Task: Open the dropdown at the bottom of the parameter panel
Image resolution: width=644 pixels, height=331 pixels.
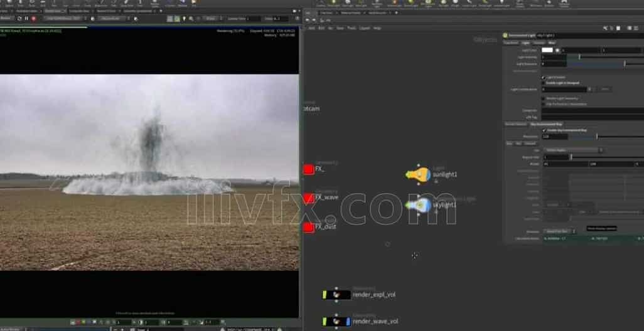Action: 560,231
